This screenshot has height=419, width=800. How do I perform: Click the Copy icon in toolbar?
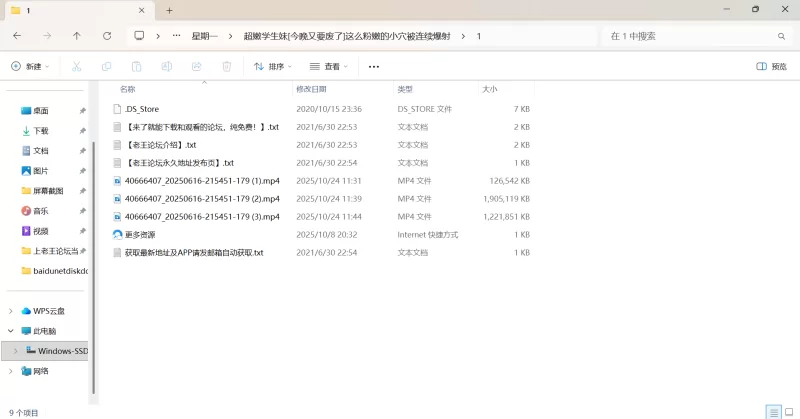(106, 67)
